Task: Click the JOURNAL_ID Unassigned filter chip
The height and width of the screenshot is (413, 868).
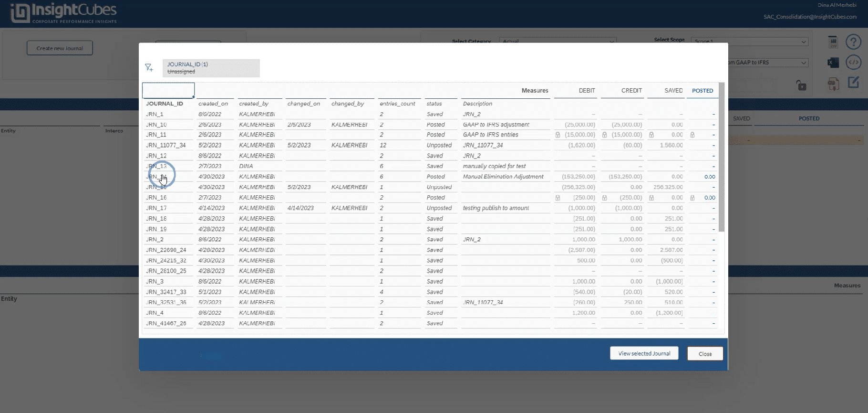Action: pyautogui.click(x=211, y=68)
